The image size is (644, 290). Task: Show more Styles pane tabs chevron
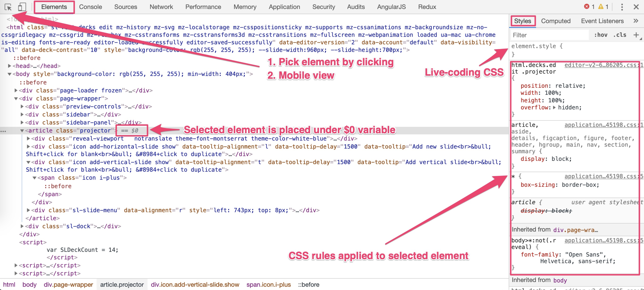pyautogui.click(x=636, y=21)
